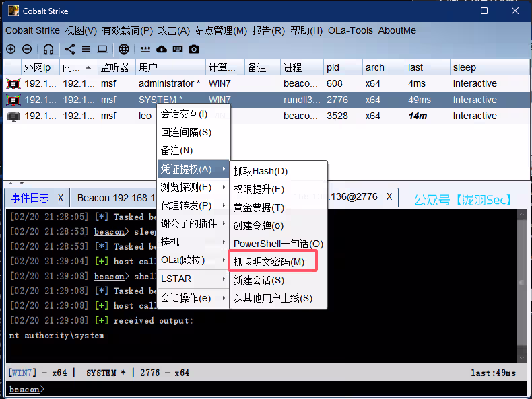Screen dimensions: 532x399
Task: Click the cloud download icon
Action: click(162, 49)
